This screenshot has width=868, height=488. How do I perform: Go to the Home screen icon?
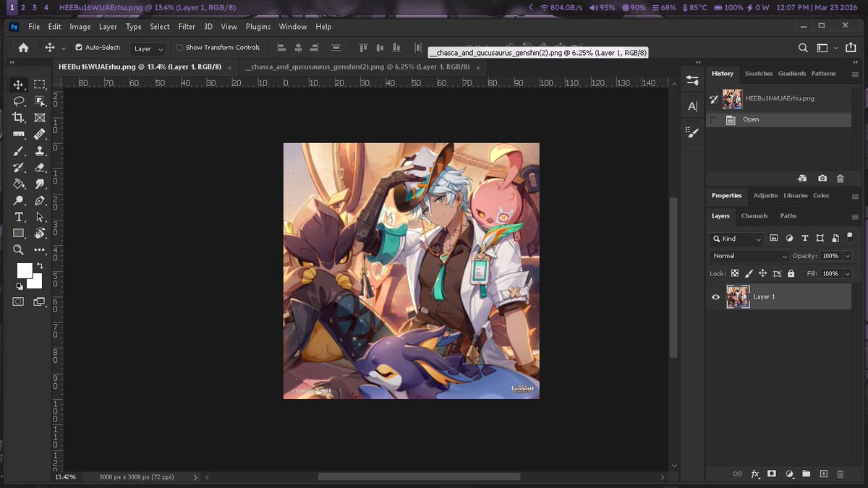coord(23,48)
